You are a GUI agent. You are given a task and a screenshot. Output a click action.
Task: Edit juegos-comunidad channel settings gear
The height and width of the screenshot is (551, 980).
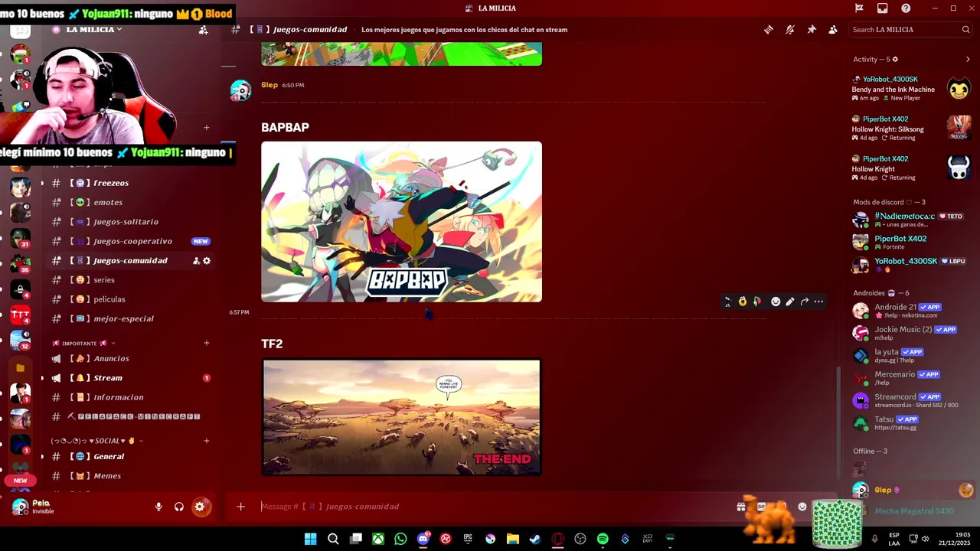point(207,261)
